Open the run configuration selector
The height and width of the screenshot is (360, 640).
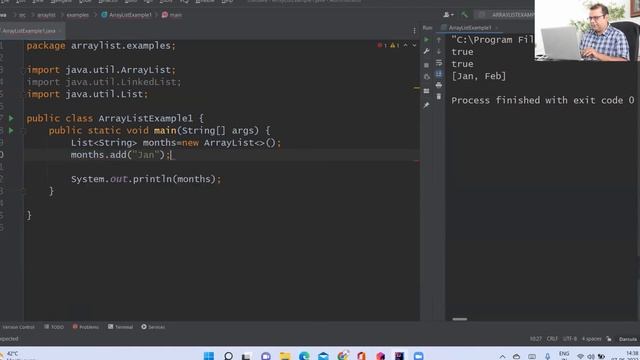505,15
